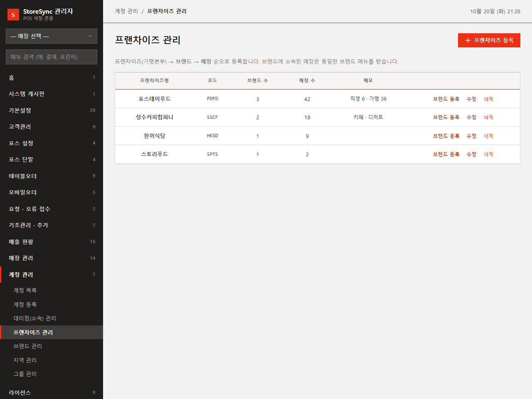Open the 매출 현황 menu group

pyautogui.click(x=52, y=242)
